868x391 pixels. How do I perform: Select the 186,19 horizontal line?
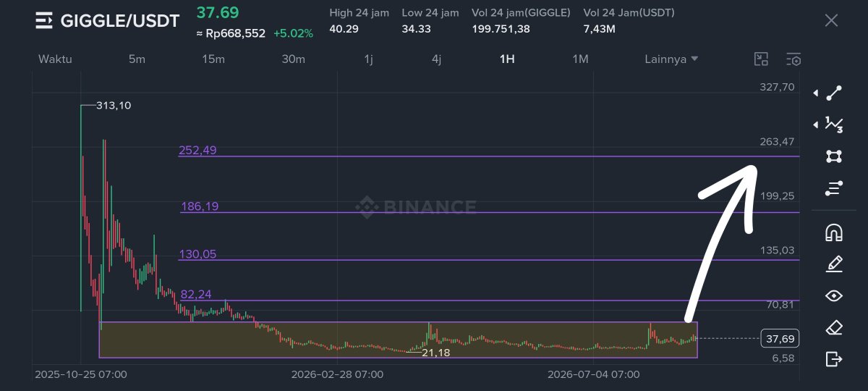coord(489,212)
